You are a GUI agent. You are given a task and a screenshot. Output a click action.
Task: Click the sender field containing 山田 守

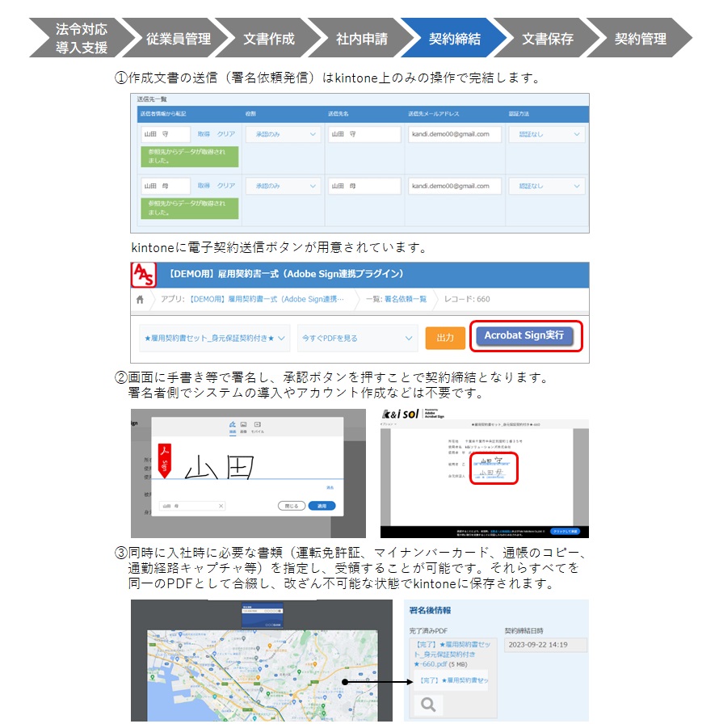[x=166, y=134]
